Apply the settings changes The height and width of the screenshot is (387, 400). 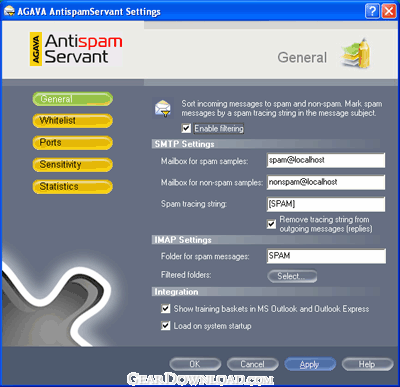pyautogui.click(x=310, y=364)
